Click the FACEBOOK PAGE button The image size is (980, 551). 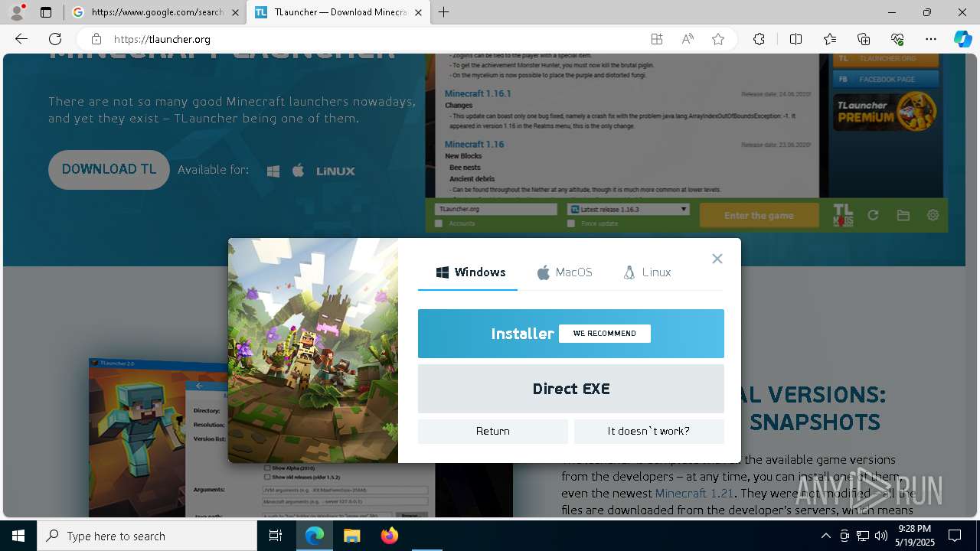point(886,79)
